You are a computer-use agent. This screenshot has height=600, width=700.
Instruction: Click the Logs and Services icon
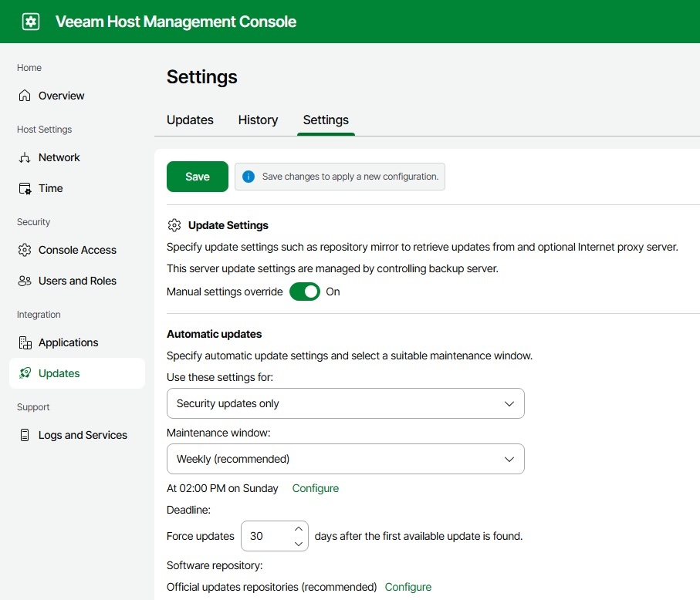pos(25,435)
